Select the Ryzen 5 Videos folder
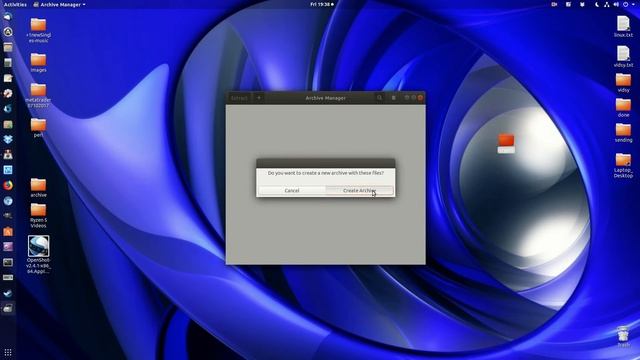640x360 pixels. click(38, 216)
